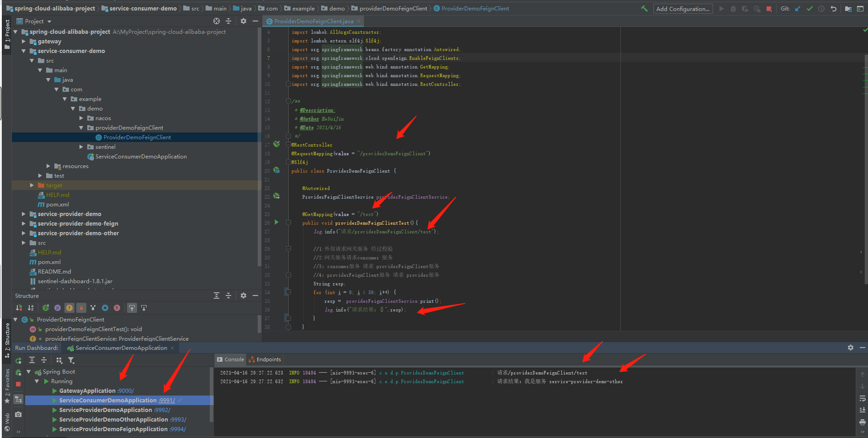
Task: Toggle Show Lambdas in Structure toolbar
Action: coord(117,308)
